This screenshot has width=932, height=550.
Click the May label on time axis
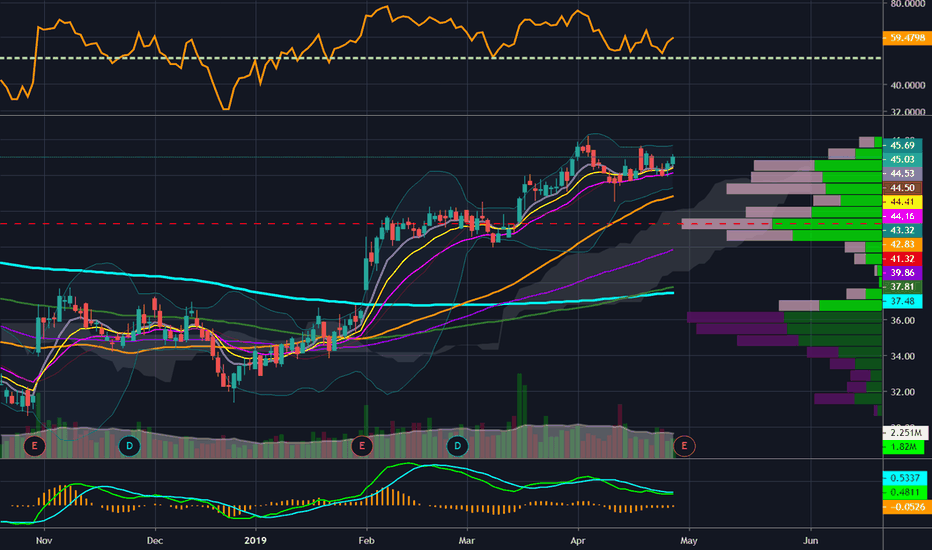pyautogui.click(x=688, y=540)
